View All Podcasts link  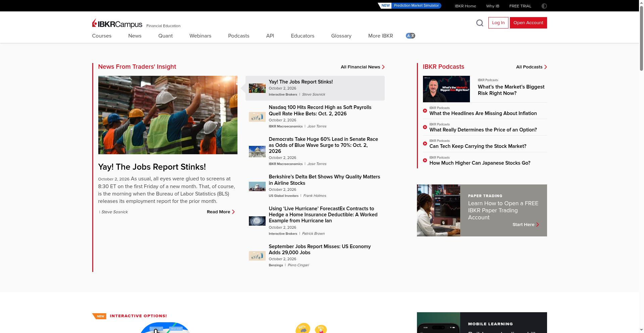tap(531, 67)
